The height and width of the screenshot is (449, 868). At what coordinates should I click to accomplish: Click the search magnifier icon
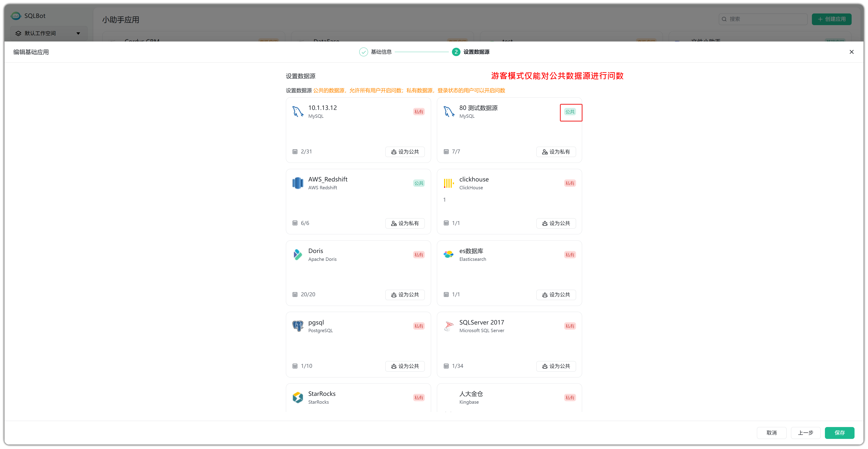724,19
